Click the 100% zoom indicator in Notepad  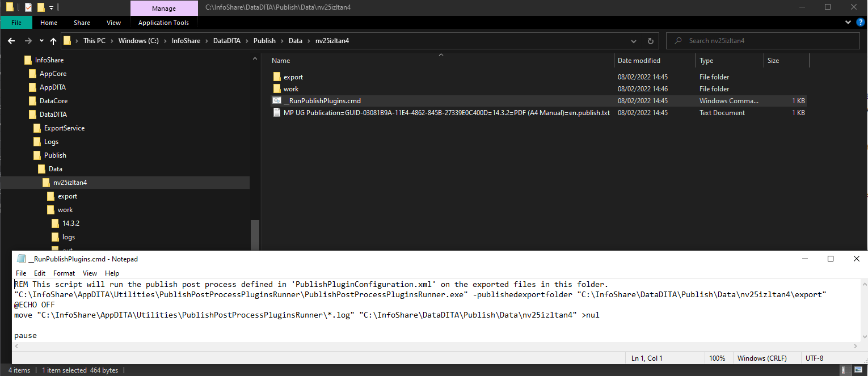[x=717, y=358]
